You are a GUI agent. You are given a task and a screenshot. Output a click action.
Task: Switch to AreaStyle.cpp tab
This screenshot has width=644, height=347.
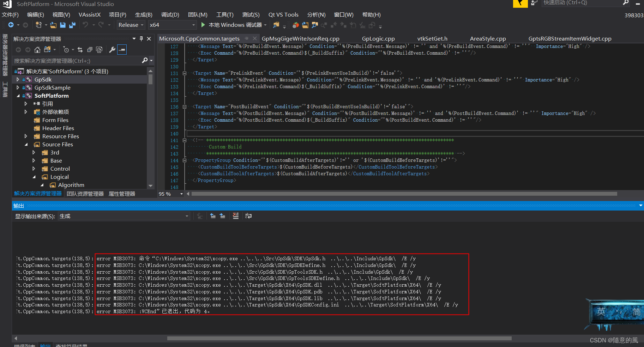[x=488, y=39]
